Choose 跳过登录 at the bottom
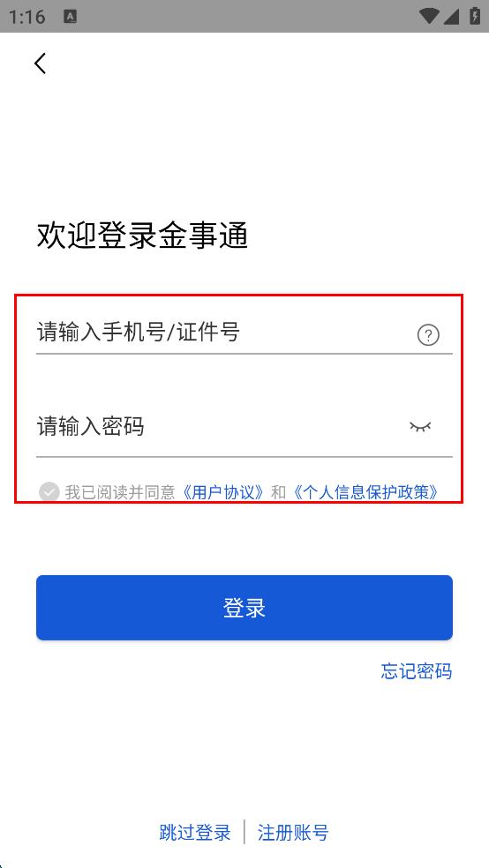Screen dimensions: 489x868 195,832
